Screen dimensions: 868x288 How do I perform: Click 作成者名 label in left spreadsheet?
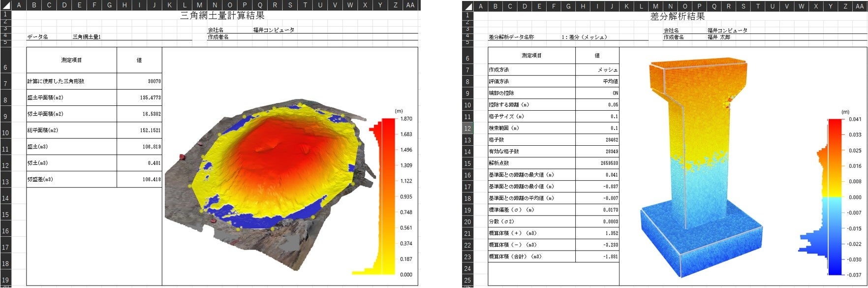(218, 37)
